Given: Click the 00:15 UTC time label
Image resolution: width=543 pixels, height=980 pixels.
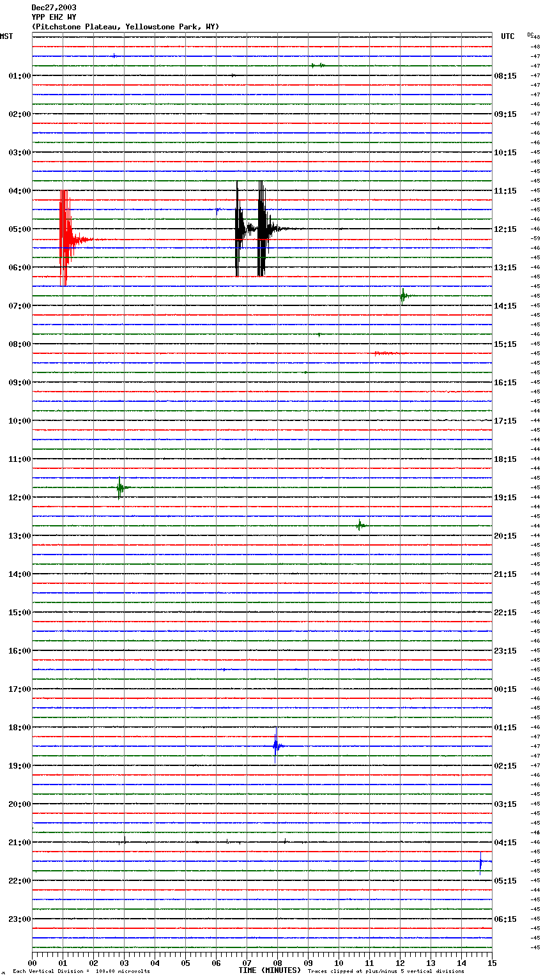Looking at the screenshot, I should click(x=505, y=689).
